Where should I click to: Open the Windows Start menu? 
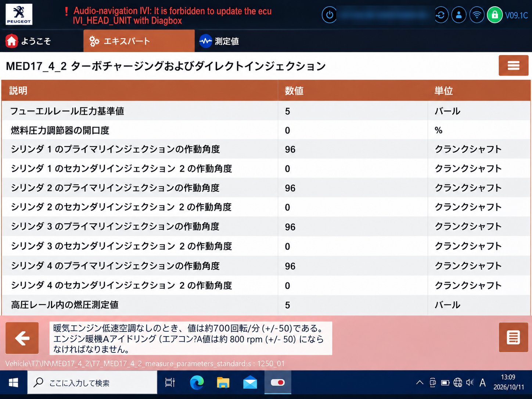14,383
